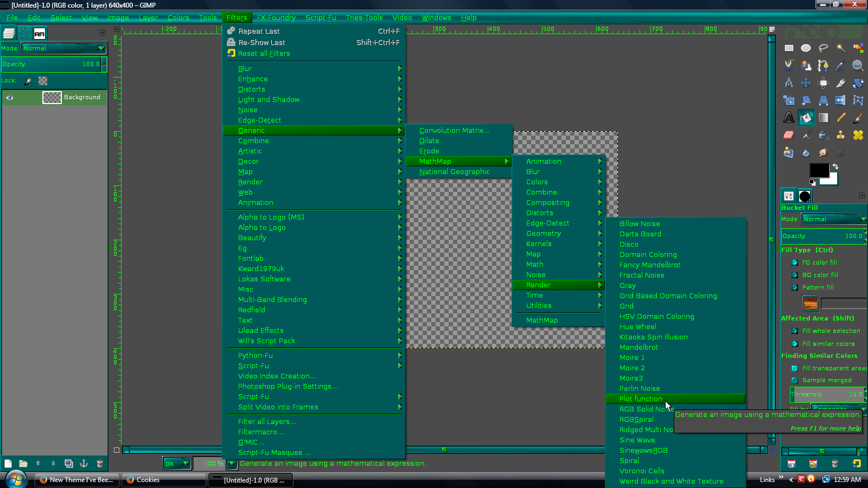Select the Free Select lasso tool
868x488 pixels.
(x=824, y=48)
